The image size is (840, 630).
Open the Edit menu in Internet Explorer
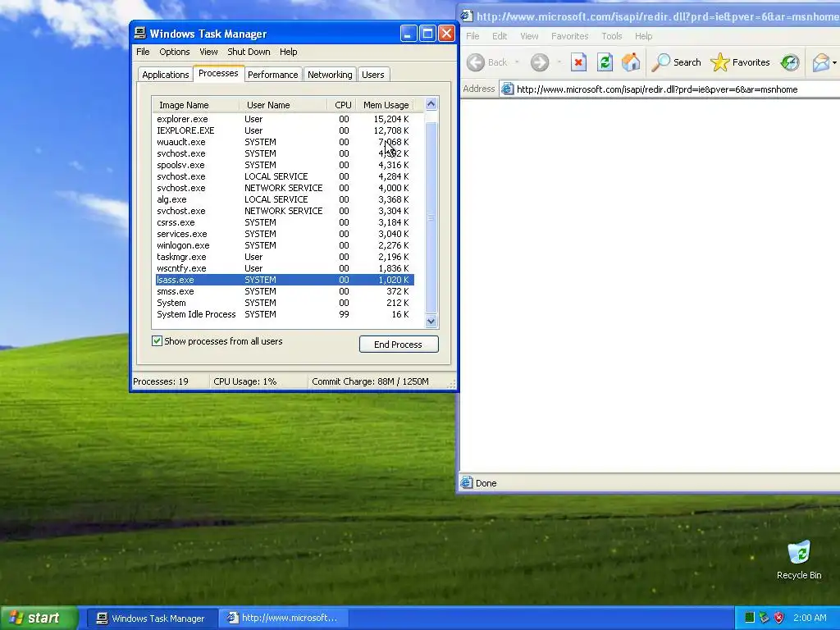500,36
